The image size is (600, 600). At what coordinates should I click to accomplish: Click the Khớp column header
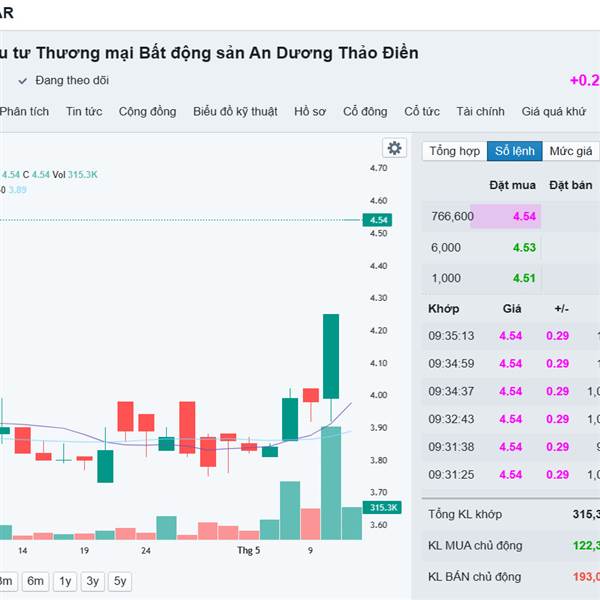click(443, 308)
